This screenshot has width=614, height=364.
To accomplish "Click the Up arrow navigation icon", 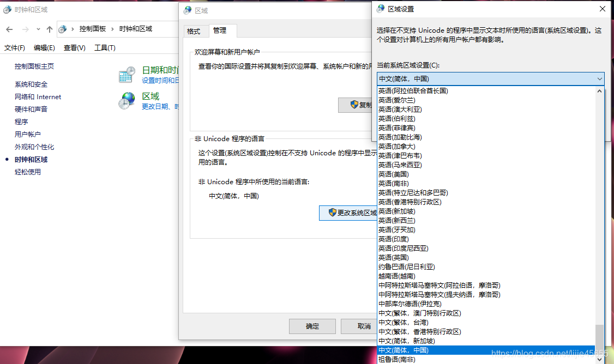I will [49, 29].
